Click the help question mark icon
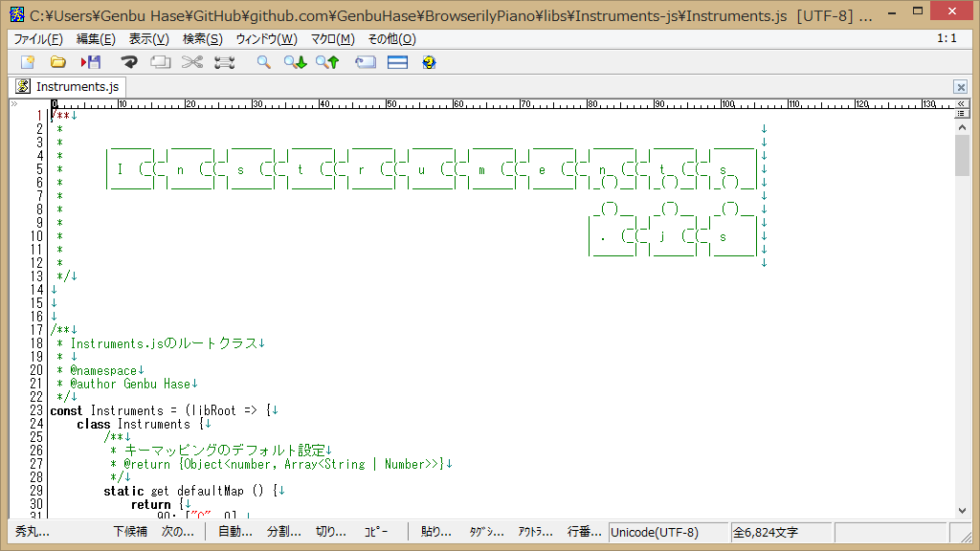Viewport: 980px width, 551px height. tap(429, 62)
